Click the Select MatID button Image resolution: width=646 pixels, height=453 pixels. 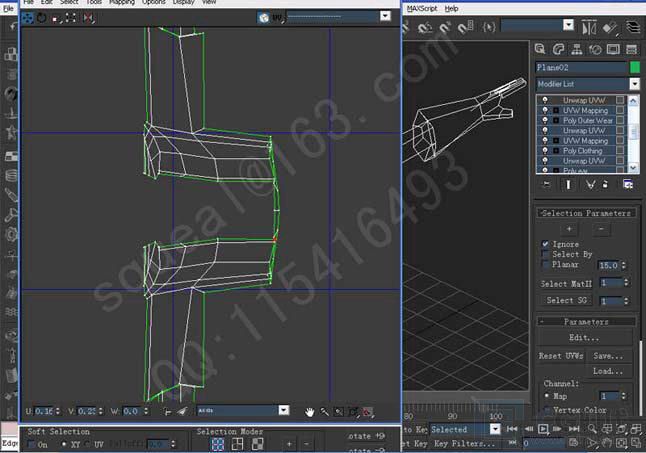(x=566, y=284)
